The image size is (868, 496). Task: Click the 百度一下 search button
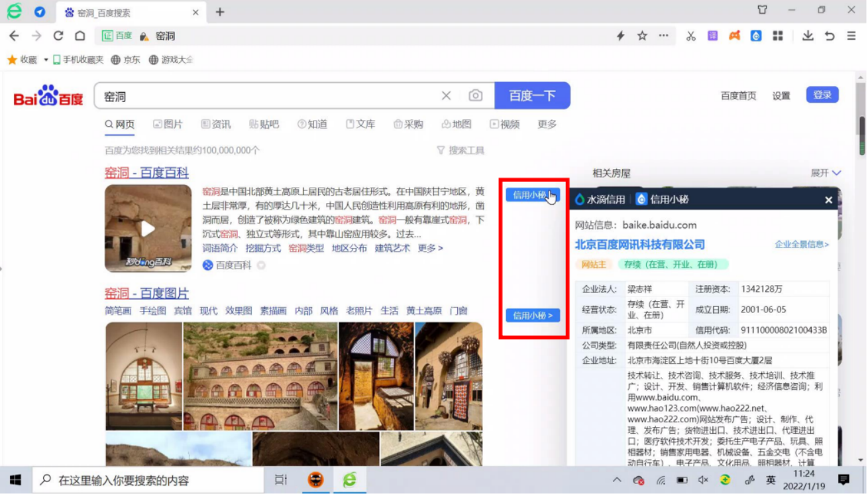532,96
